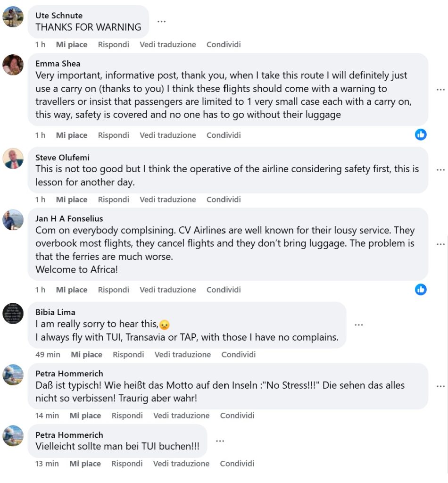
Task: Click Emma Shea's avatar
Action: tap(13, 65)
